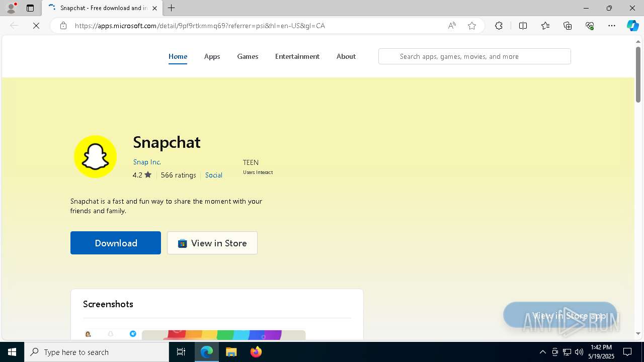Click scrollbar down arrow
Screen dimensions: 644x362
tap(638, 334)
